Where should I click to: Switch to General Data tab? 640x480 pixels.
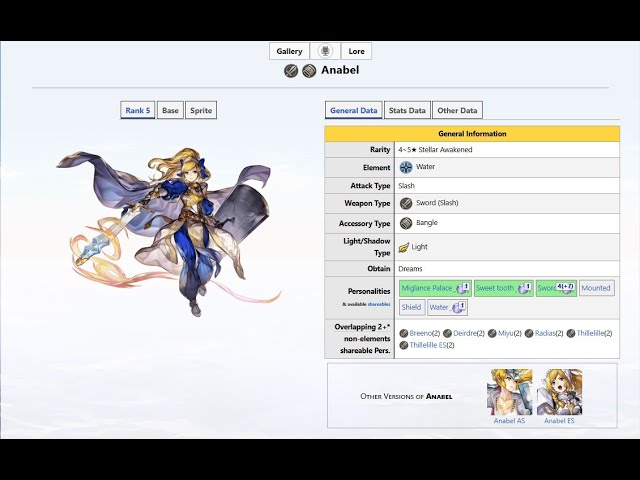tap(353, 110)
